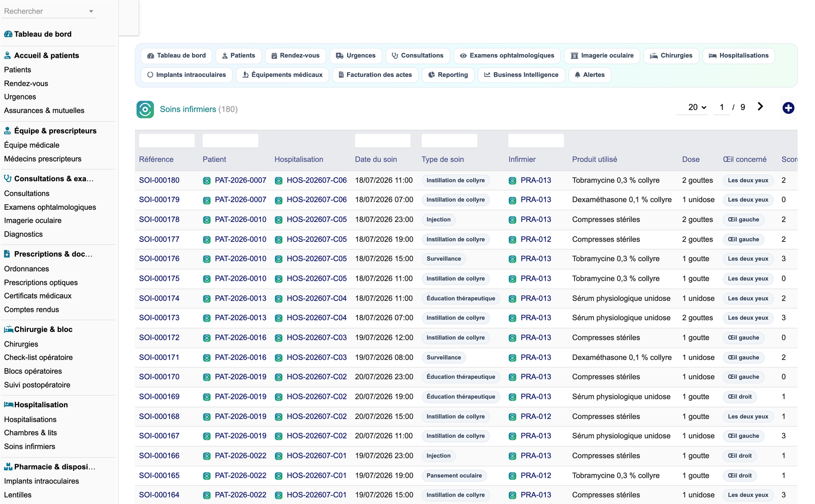Open the Alertes tab
The width and height of the screenshot is (815, 504).
(590, 75)
